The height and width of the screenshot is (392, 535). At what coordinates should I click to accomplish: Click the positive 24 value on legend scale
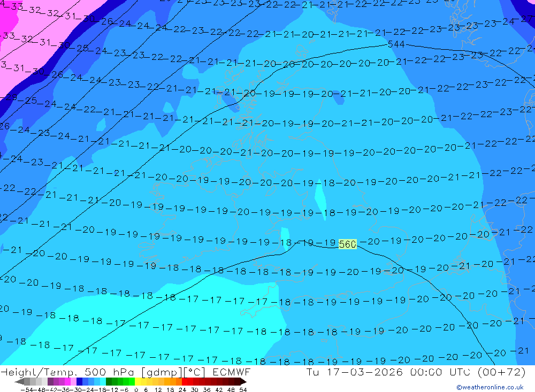tap(182, 390)
